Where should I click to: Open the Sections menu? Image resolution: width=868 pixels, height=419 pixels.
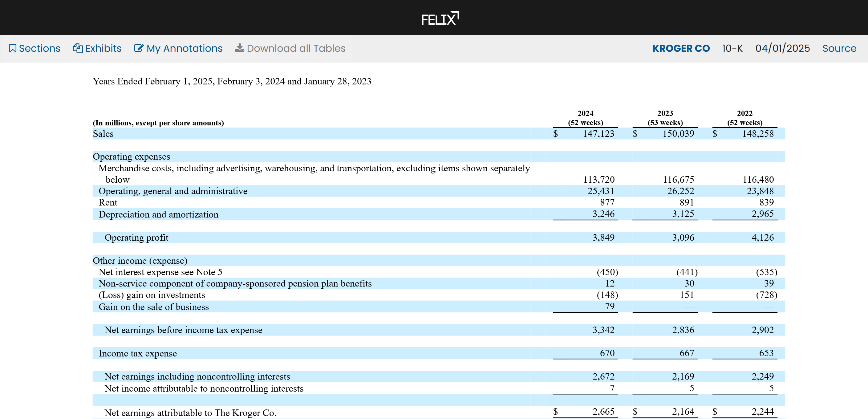tap(39, 49)
